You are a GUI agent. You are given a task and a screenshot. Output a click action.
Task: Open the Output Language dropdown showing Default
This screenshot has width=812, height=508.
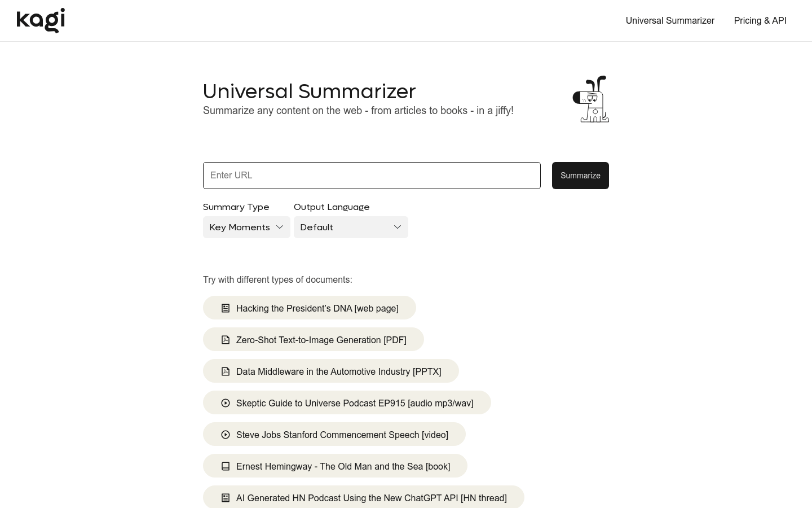(x=351, y=227)
